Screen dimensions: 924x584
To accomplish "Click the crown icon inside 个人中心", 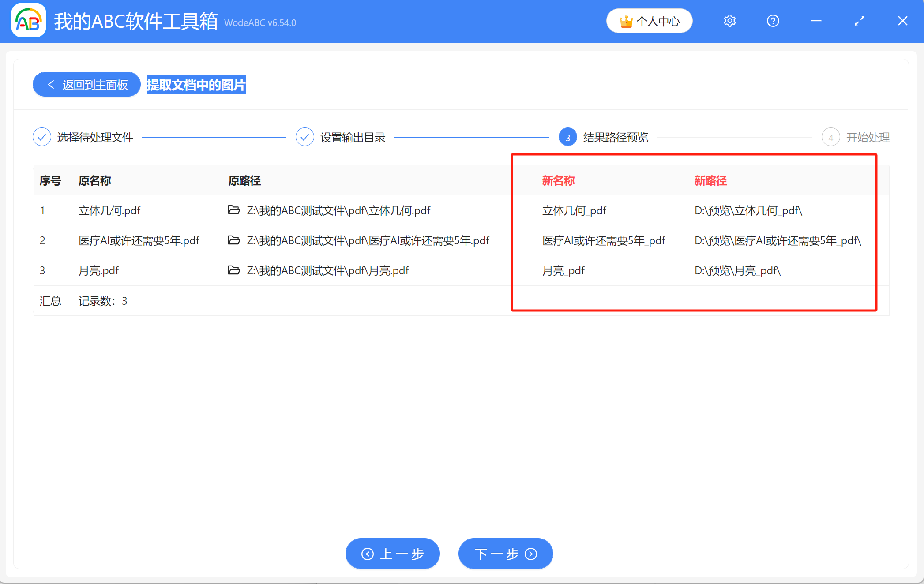I will (627, 20).
